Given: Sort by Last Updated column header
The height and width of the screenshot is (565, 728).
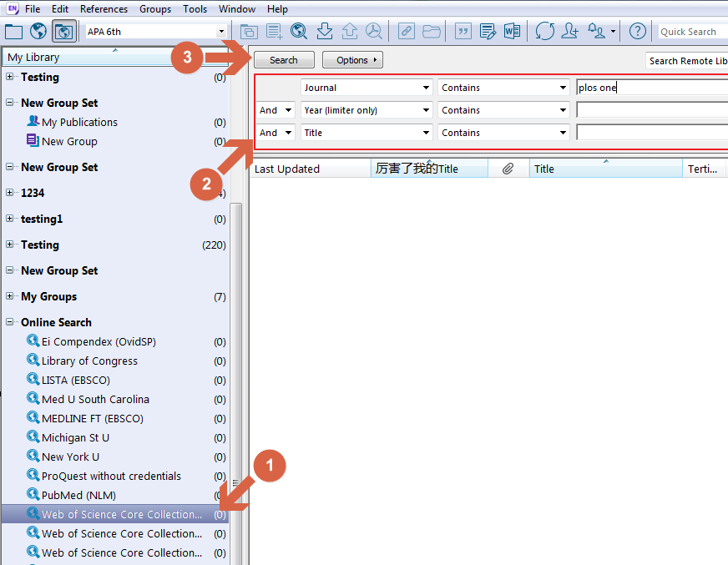Looking at the screenshot, I should (310, 169).
